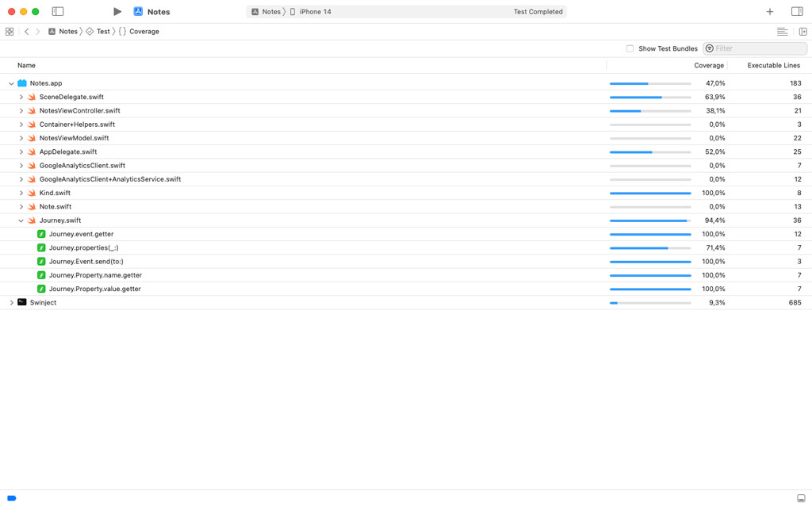Click inside the Filter field

pyautogui.click(x=753, y=48)
